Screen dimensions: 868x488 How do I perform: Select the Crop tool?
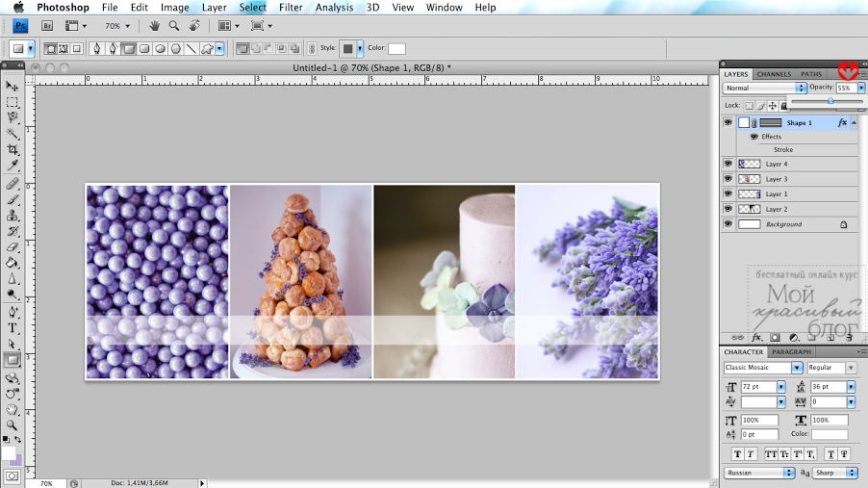[x=12, y=149]
